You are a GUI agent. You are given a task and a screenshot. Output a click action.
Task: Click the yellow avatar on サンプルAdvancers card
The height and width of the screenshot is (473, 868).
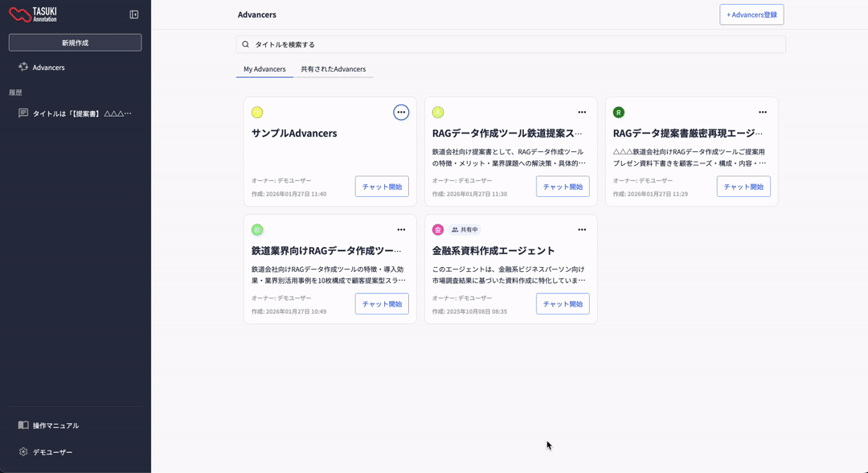tap(257, 113)
